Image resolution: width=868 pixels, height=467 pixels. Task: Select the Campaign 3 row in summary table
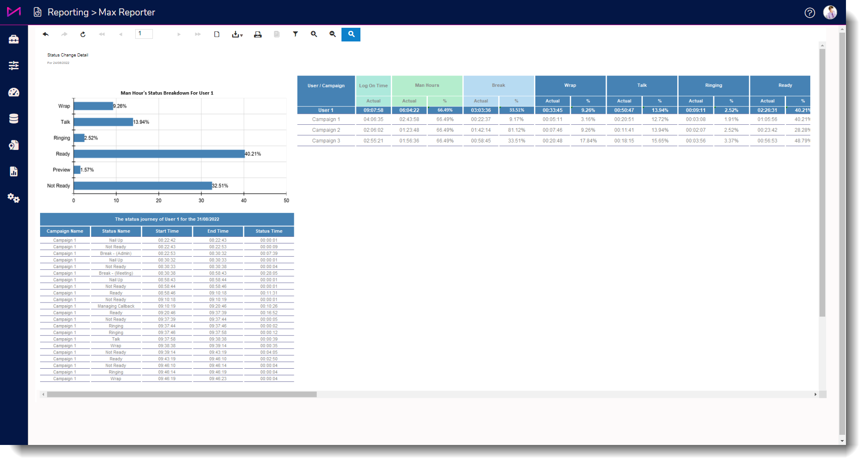point(553,141)
